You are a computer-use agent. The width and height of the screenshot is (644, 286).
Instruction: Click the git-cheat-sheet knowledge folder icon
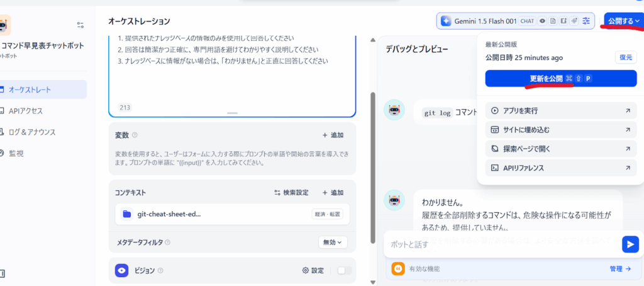(126, 214)
